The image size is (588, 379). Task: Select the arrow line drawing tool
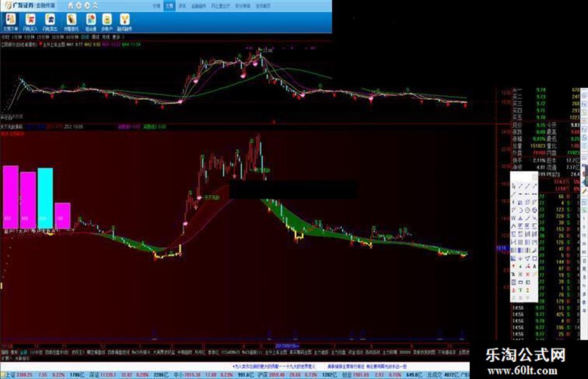pos(534,186)
